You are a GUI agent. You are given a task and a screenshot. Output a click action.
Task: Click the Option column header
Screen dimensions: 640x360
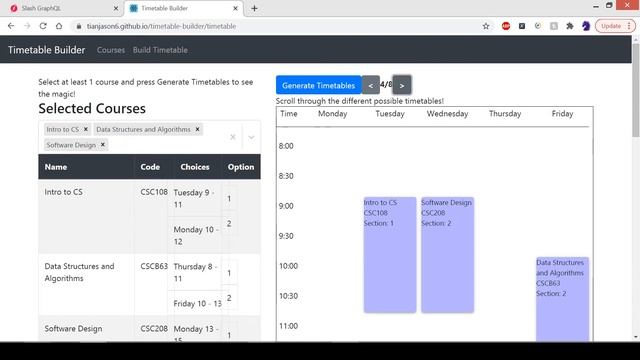(241, 167)
